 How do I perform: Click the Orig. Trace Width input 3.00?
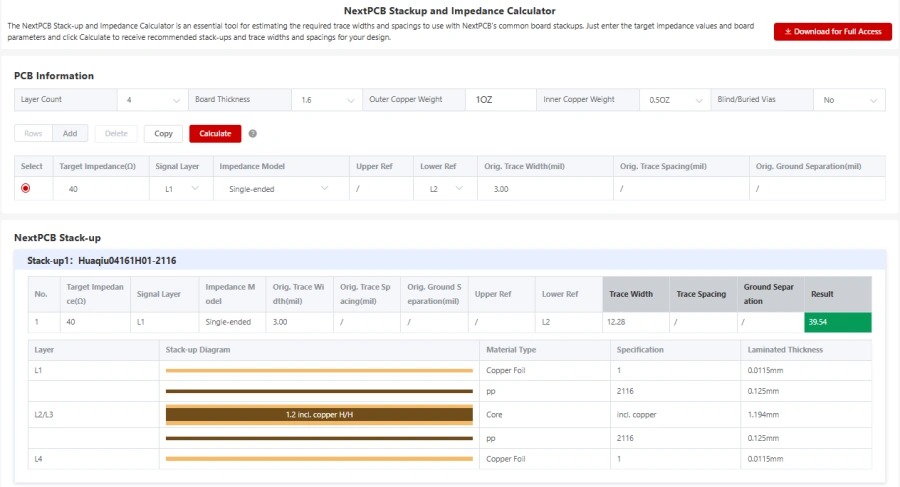(x=545, y=188)
